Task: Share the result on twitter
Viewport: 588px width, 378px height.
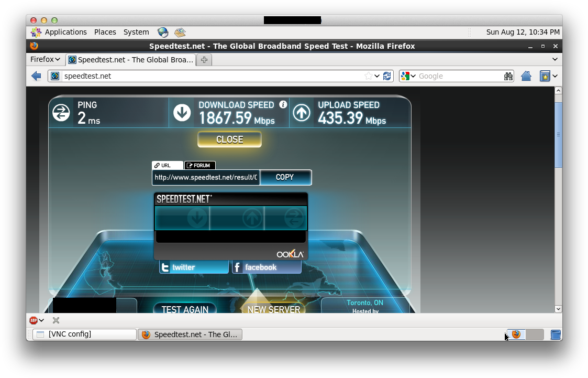Action: pos(194,267)
